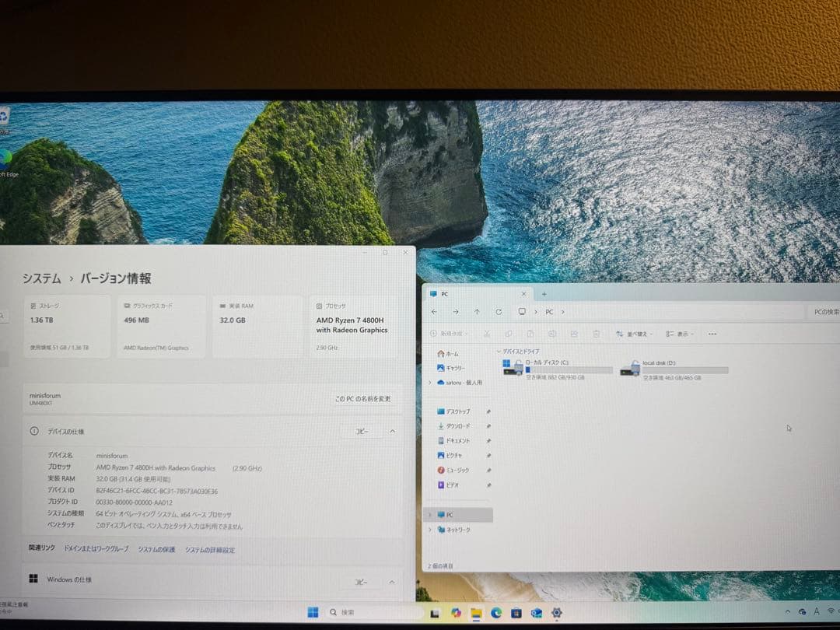Open the Microsoft Edge icon on the taskbar

click(496, 612)
